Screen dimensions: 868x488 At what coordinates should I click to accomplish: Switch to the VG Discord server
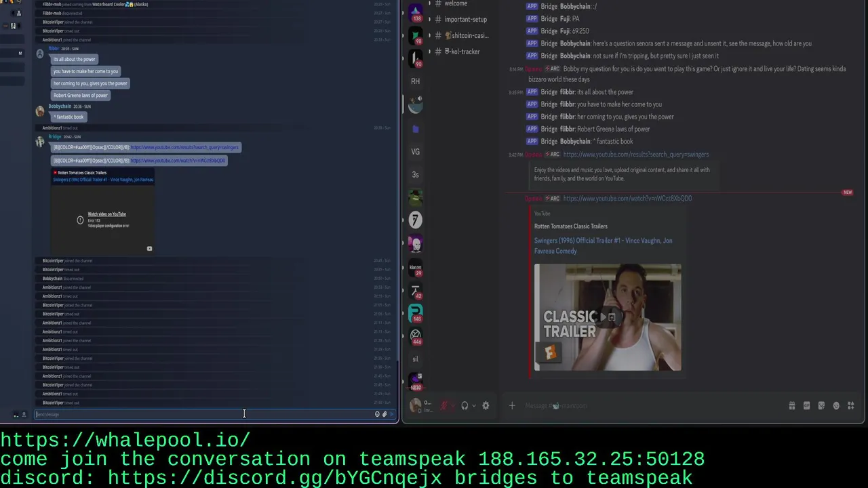416,152
